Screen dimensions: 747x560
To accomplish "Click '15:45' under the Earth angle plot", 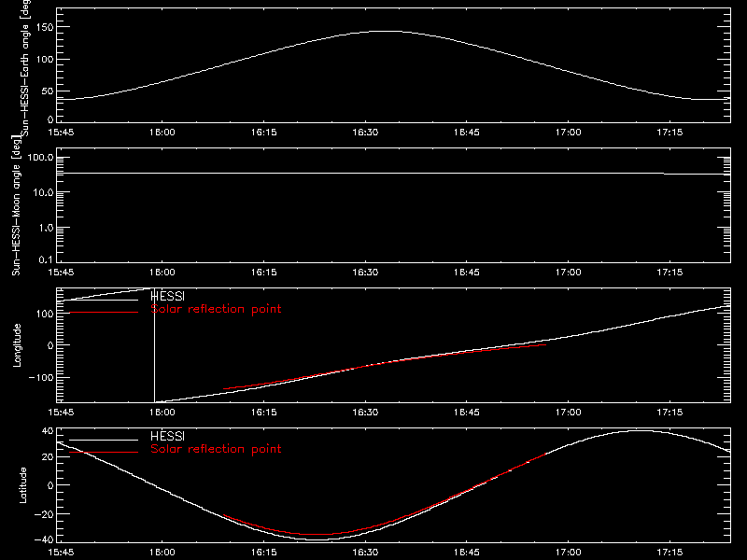I will tap(61, 132).
